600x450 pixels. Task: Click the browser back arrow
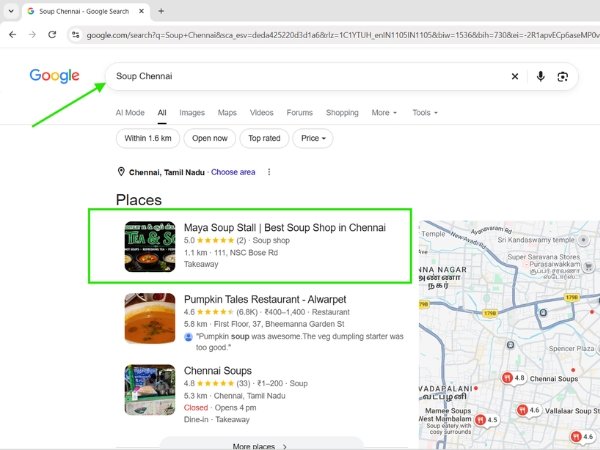(x=13, y=35)
